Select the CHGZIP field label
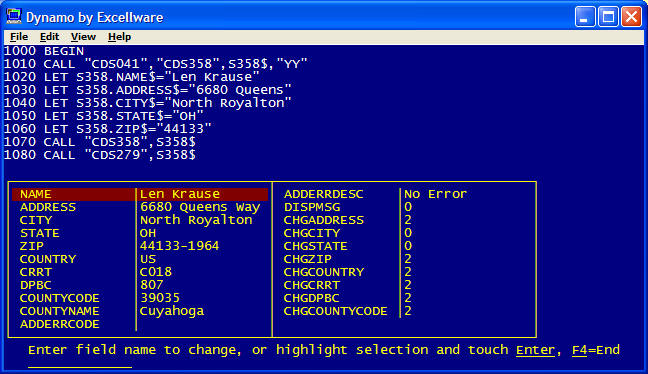Viewport: 648px width, 374px height. tap(307, 259)
